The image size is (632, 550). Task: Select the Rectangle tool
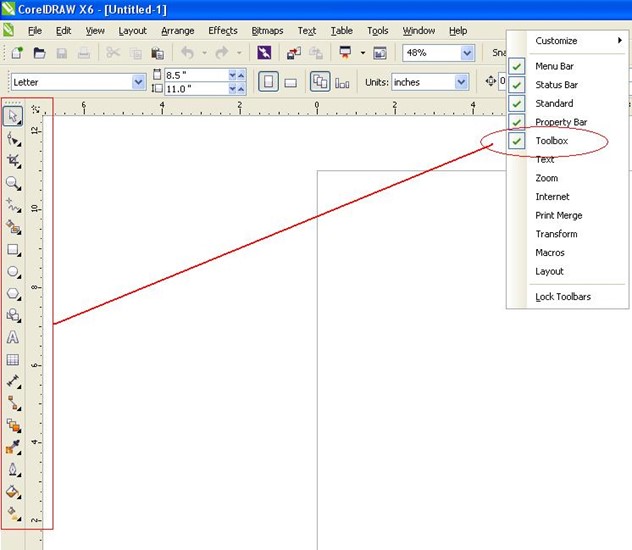click(x=14, y=250)
